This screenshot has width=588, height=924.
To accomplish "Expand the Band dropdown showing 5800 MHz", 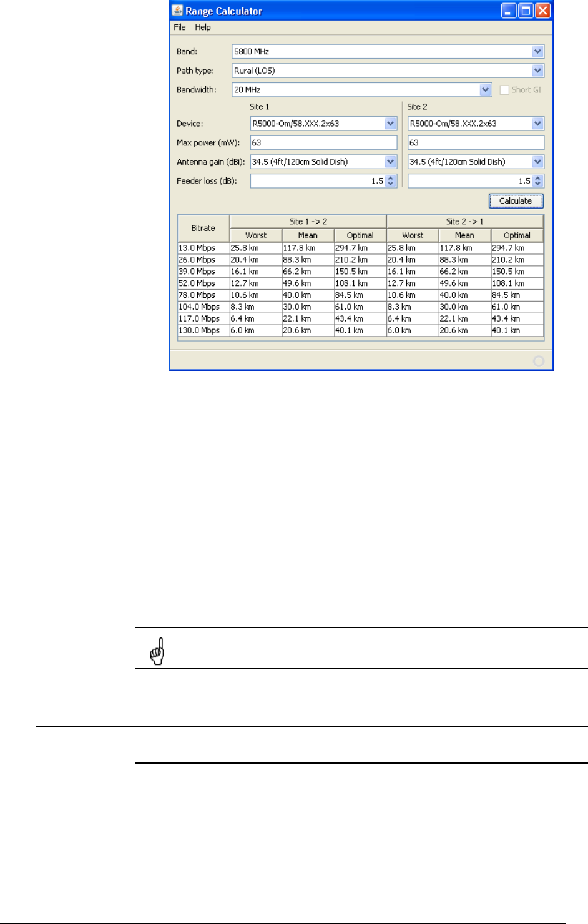I will pos(538,52).
